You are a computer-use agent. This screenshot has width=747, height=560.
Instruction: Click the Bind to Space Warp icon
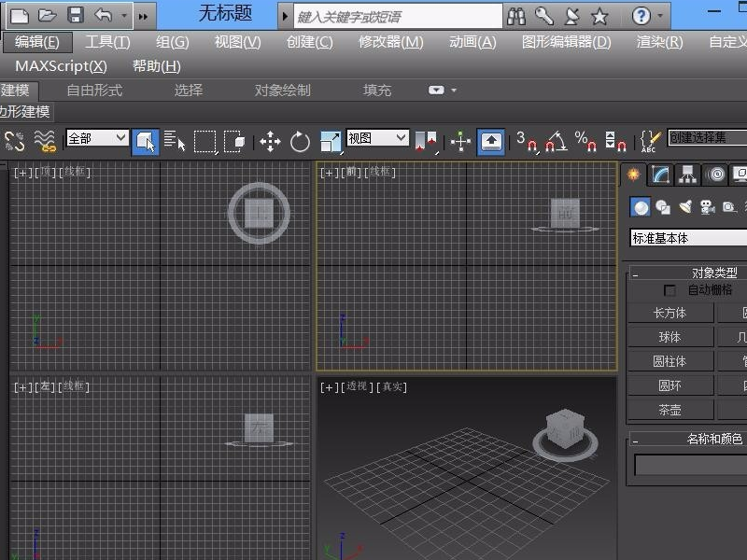pos(45,142)
